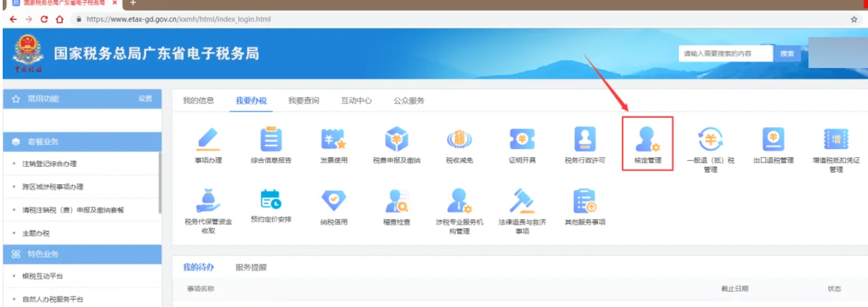Image resolution: width=868 pixels, height=307 pixels.
Task: Open 清税注销税（费）申报及缴纳套餐 link
Action: click(x=73, y=210)
